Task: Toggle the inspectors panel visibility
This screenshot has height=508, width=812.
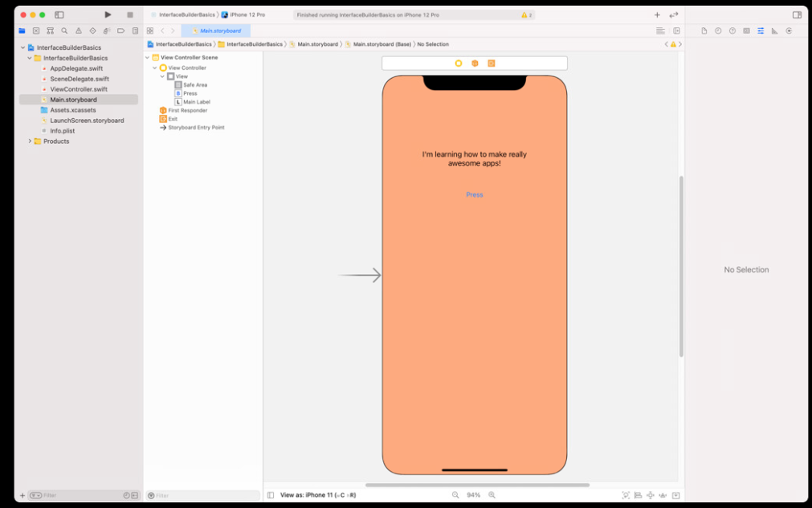Action: (x=797, y=15)
